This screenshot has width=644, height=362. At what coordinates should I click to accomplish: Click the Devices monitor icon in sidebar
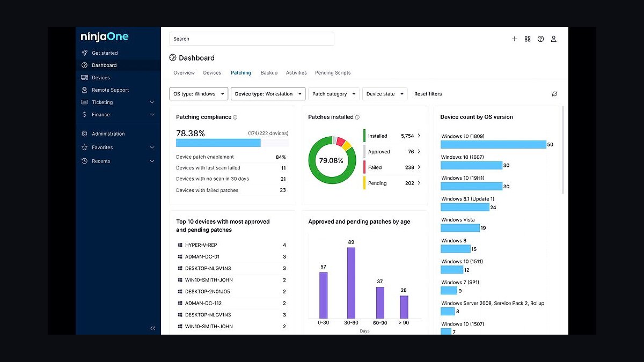coord(84,78)
